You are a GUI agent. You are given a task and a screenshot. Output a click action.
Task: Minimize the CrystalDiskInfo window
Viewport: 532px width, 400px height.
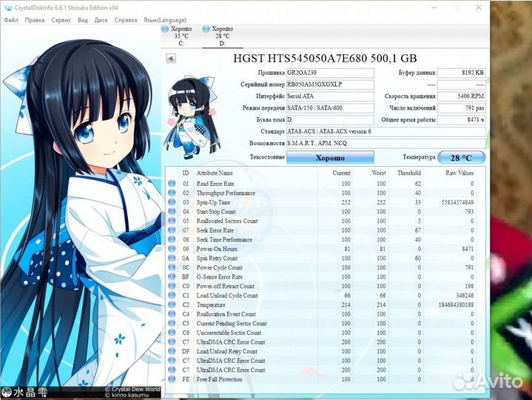pyautogui.click(x=434, y=7)
